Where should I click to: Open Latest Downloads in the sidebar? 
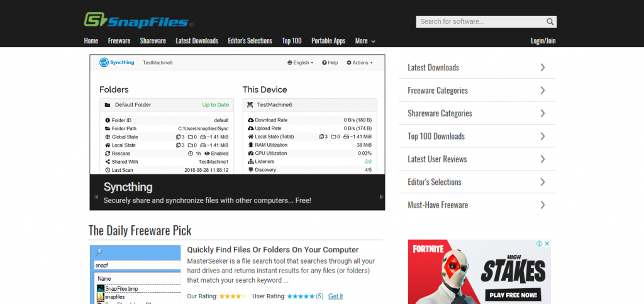(433, 67)
